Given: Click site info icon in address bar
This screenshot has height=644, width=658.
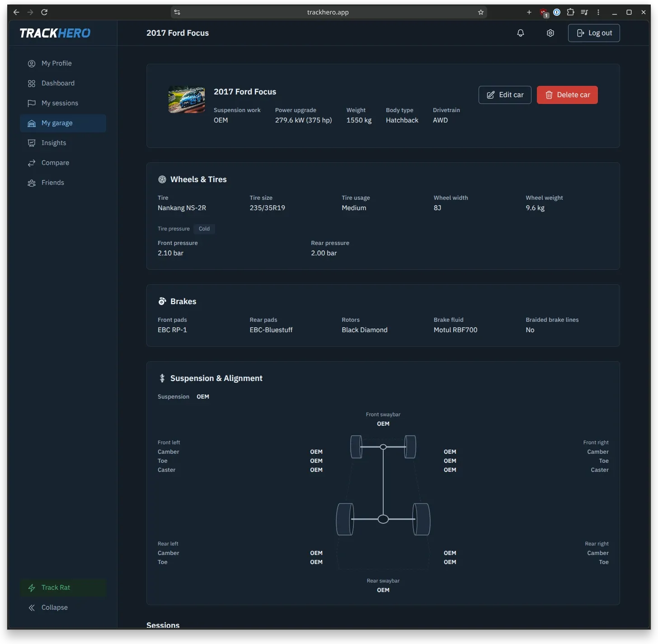Looking at the screenshot, I should 177,12.
